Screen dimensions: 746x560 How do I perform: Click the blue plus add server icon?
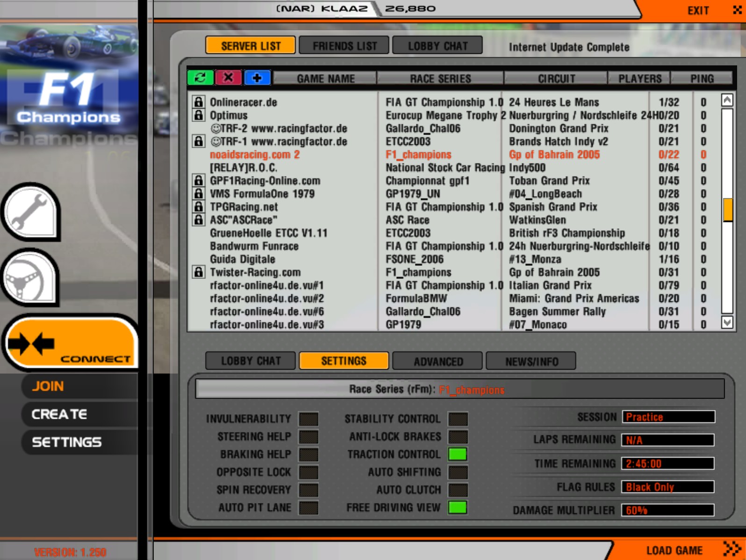click(257, 78)
